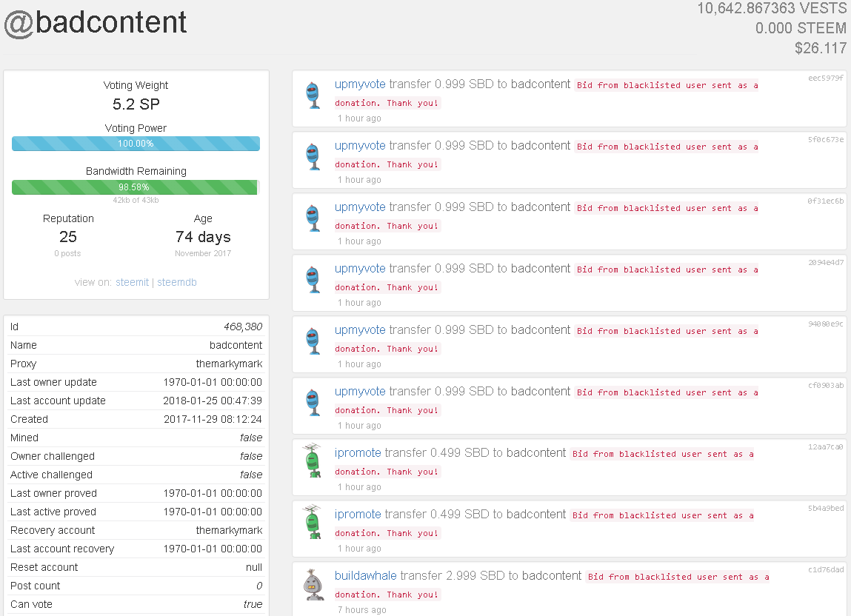
Task: Click the @badcontent page title
Action: tap(96, 23)
